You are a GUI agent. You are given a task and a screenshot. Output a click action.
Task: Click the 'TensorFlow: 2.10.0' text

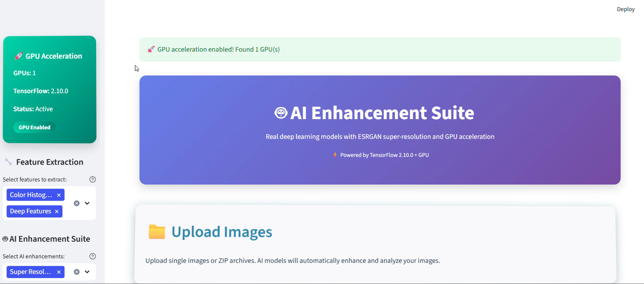tap(41, 91)
